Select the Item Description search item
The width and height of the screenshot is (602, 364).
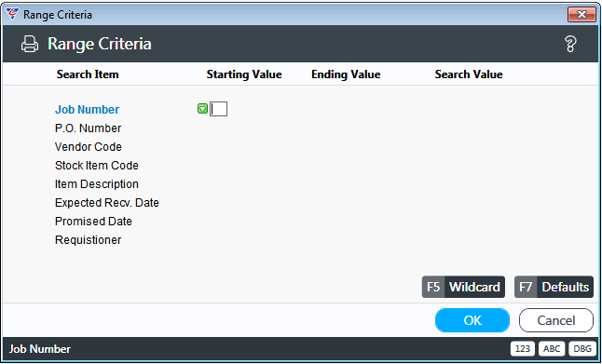click(x=97, y=184)
